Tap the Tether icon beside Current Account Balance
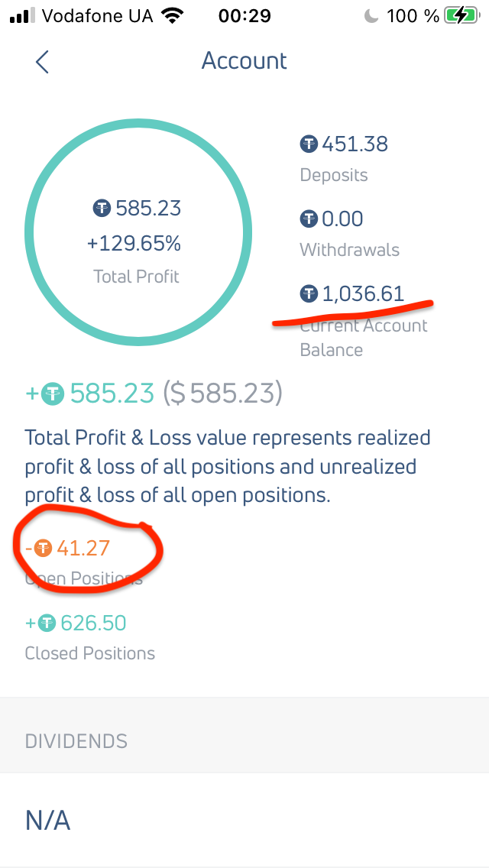This screenshot has width=489, height=868. click(309, 293)
